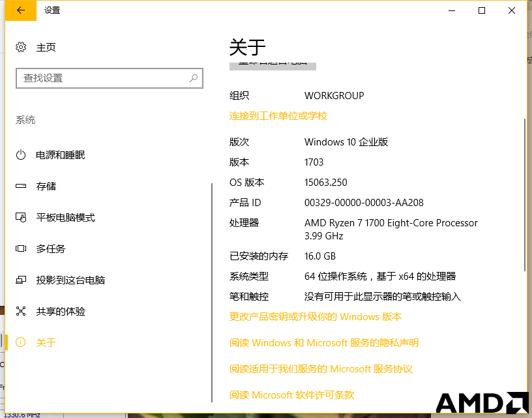Image resolution: width=532 pixels, height=418 pixels.
Task: Click the 设置 window title text
Action: (52, 10)
